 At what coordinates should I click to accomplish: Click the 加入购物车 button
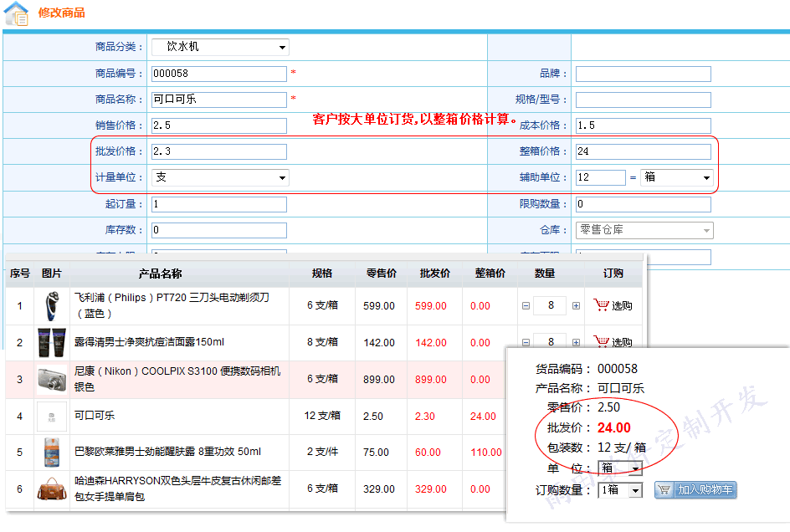tap(695, 489)
